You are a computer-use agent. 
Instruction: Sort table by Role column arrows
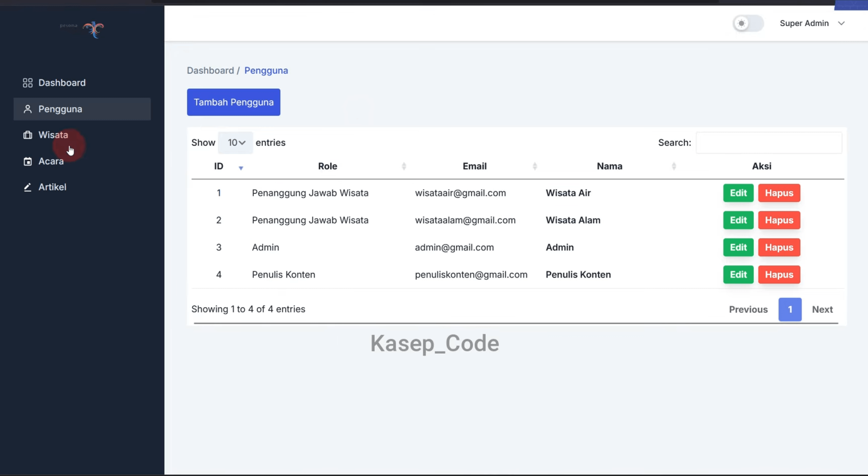[x=404, y=166]
